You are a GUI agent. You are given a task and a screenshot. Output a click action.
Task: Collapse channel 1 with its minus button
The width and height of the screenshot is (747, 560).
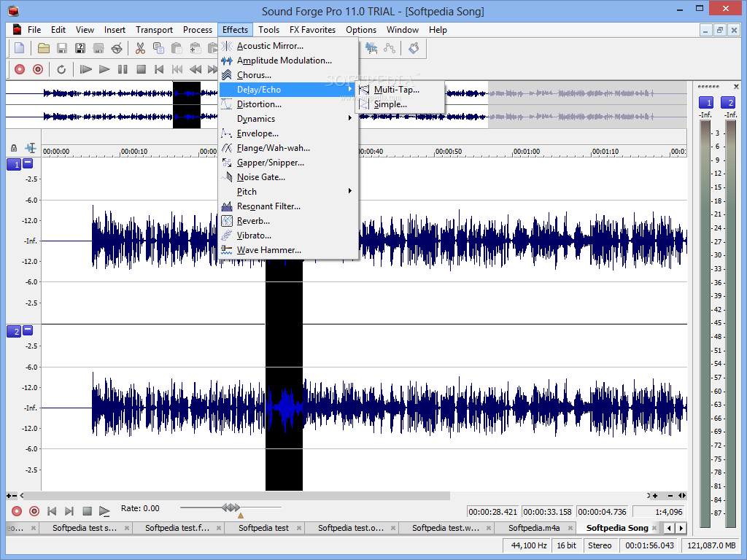pos(28,163)
